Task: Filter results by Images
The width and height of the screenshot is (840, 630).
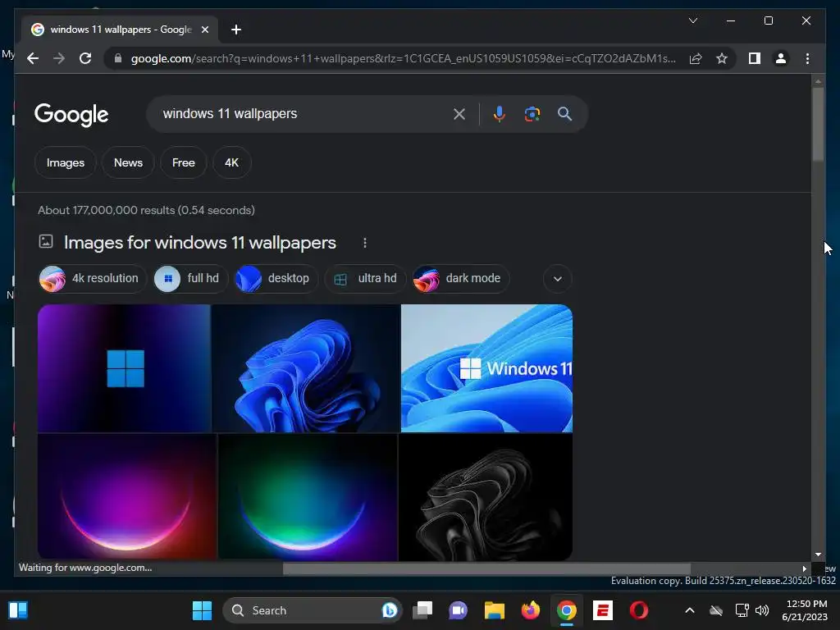Action: (x=66, y=162)
